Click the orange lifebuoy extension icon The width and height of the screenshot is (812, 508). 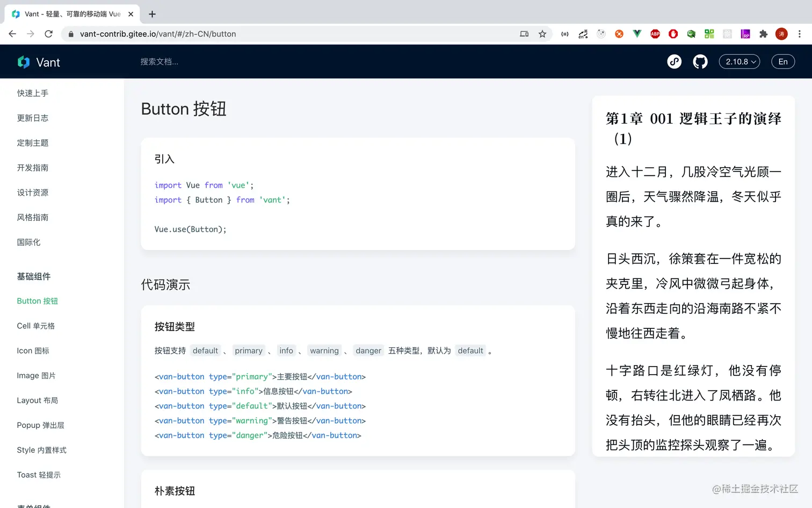click(x=619, y=34)
